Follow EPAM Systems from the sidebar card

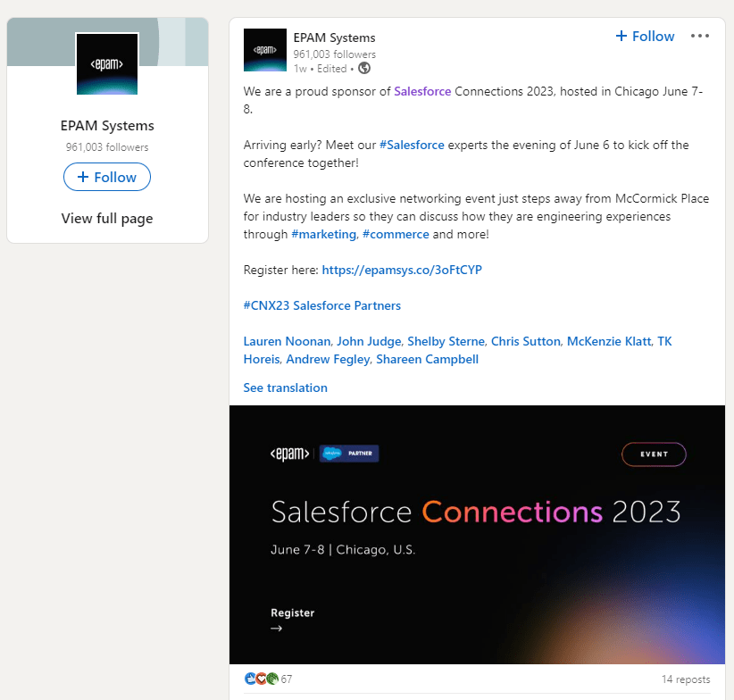pyautogui.click(x=107, y=177)
